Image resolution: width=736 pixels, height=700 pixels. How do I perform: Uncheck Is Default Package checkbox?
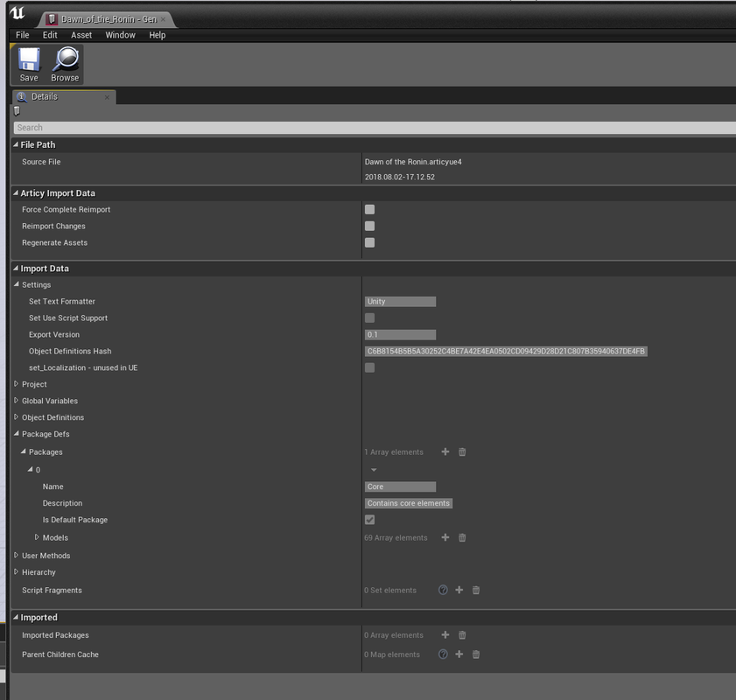[x=369, y=520]
